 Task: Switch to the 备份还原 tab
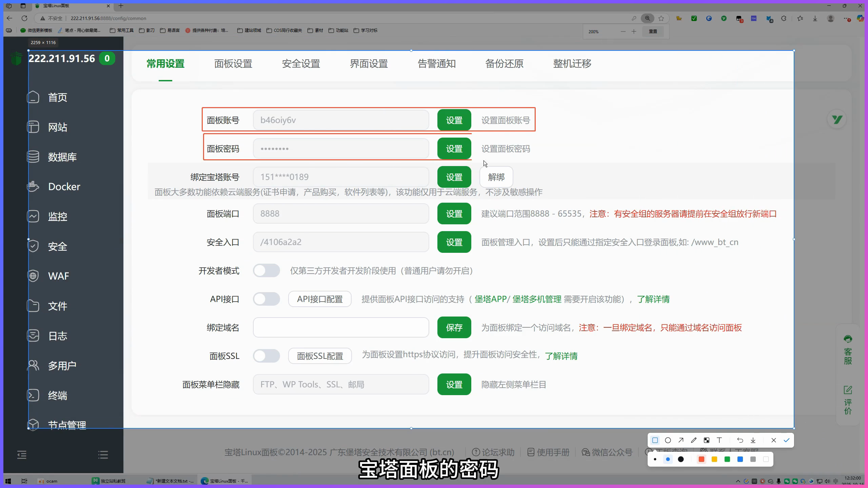click(x=505, y=64)
